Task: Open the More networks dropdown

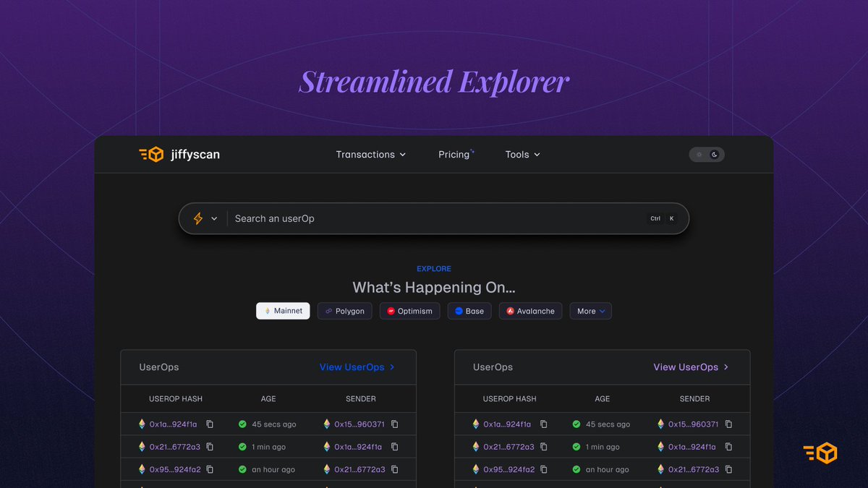Action: [591, 311]
